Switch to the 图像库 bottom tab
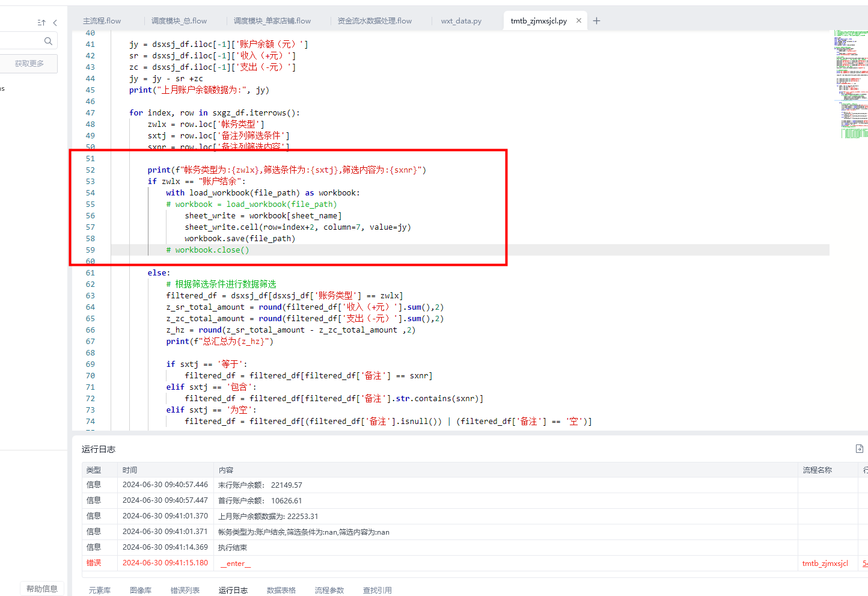This screenshot has height=596, width=868. pyautogui.click(x=141, y=590)
